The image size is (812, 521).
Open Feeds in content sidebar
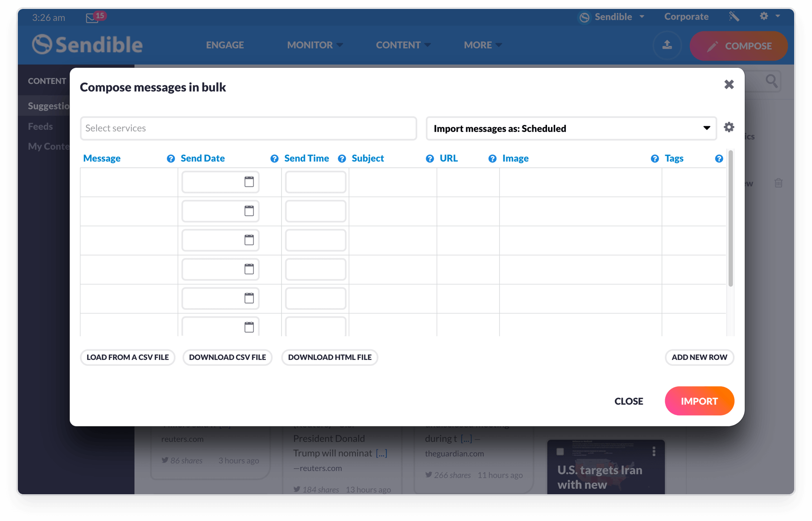click(40, 126)
